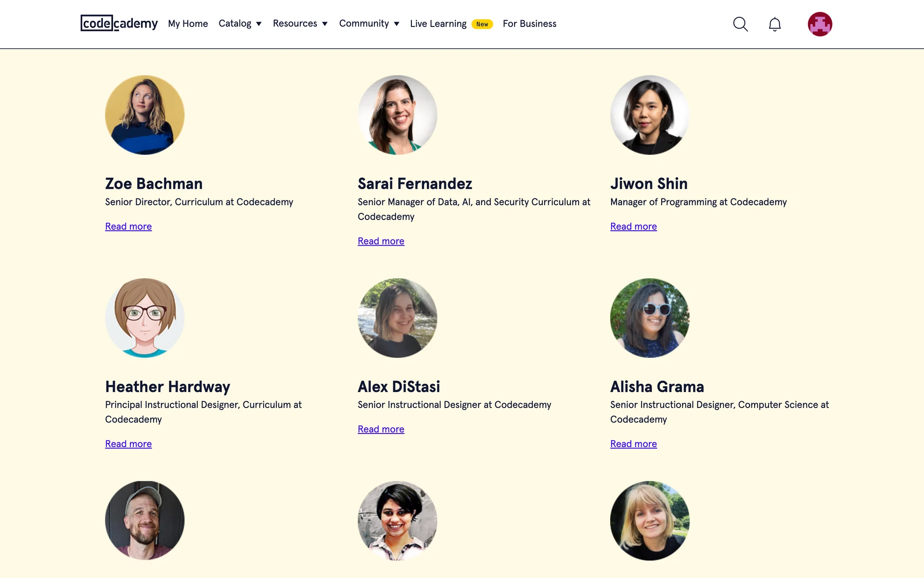The height and width of the screenshot is (578, 924).
Task: Go to My Home
Action: click(x=188, y=24)
